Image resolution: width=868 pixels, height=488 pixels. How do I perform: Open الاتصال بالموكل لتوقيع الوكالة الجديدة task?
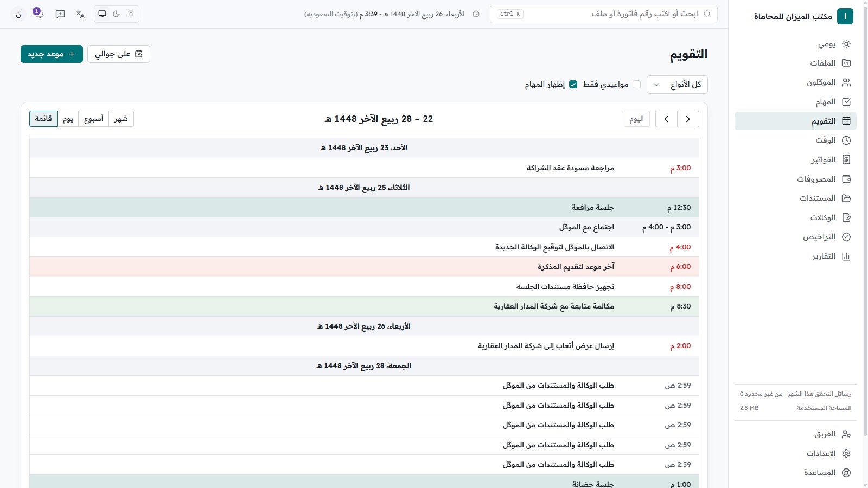coord(364,247)
